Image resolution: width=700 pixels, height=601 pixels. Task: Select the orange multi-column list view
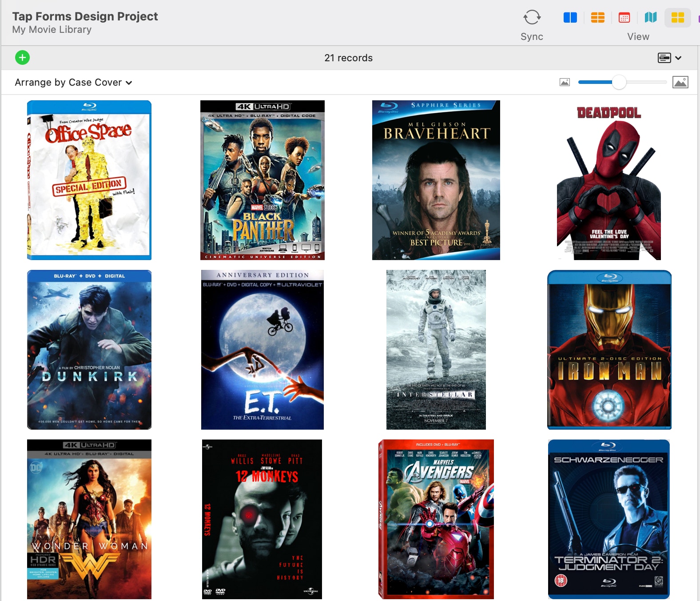[597, 17]
